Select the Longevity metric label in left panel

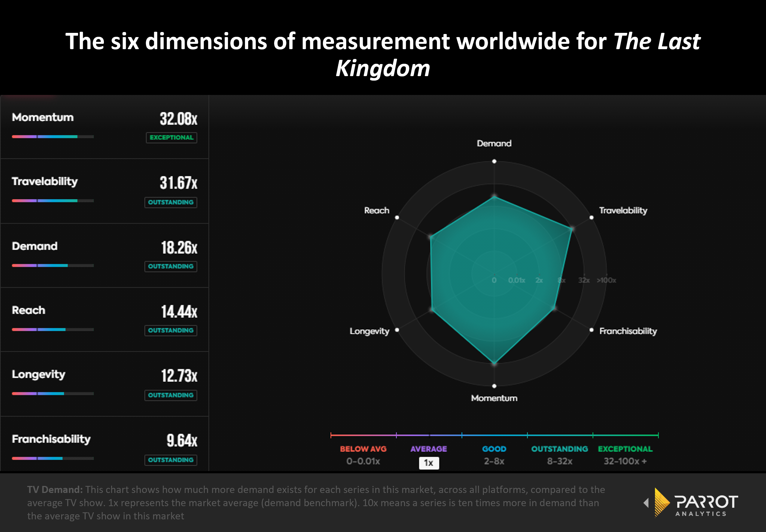coord(39,374)
